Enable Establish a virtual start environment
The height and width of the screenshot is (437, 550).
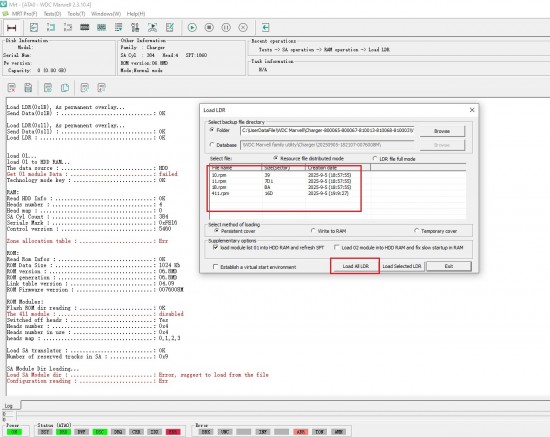[215, 267]
